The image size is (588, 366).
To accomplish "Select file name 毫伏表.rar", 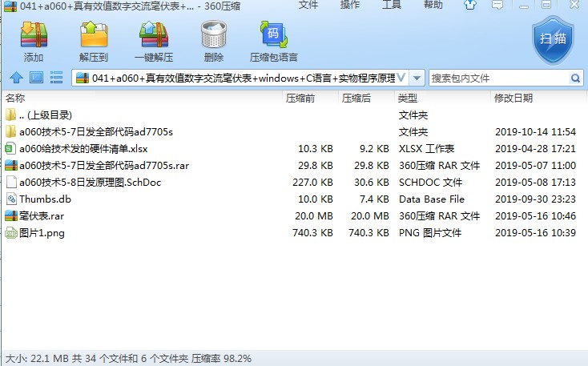I will point(42,216).
